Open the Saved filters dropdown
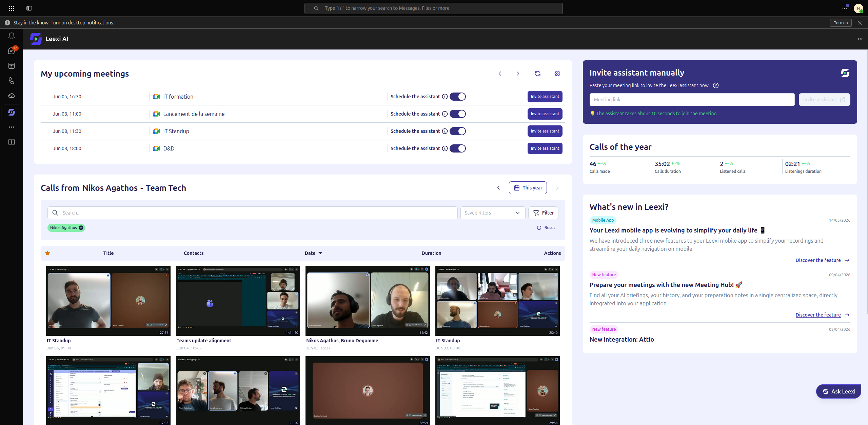 [x=493, y=213]
